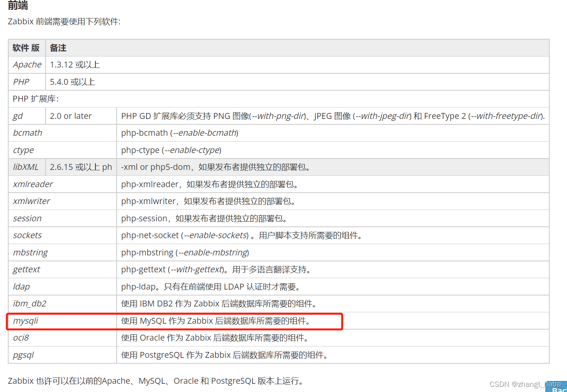Viewport: 567px width, 392px height.
Task: Click 'php-mbstring (--enable-mbstring)' text
Action: pyautogui.click(x=185, y=253)
